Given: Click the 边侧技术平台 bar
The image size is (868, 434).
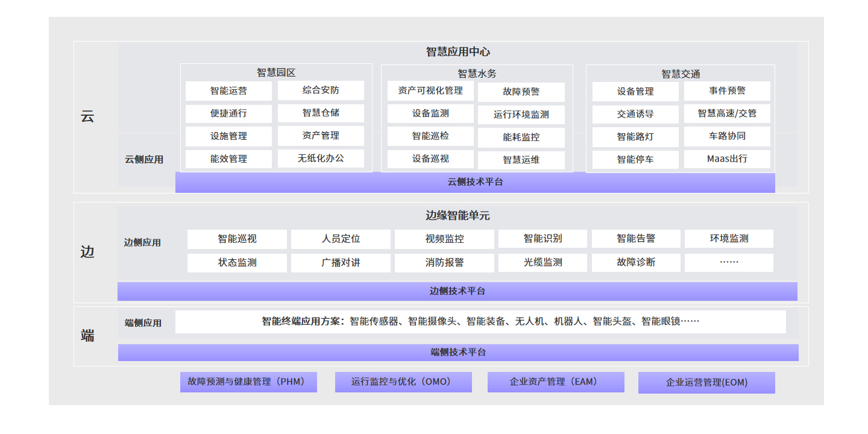Looking at the screenshot, I should point(457,291).
